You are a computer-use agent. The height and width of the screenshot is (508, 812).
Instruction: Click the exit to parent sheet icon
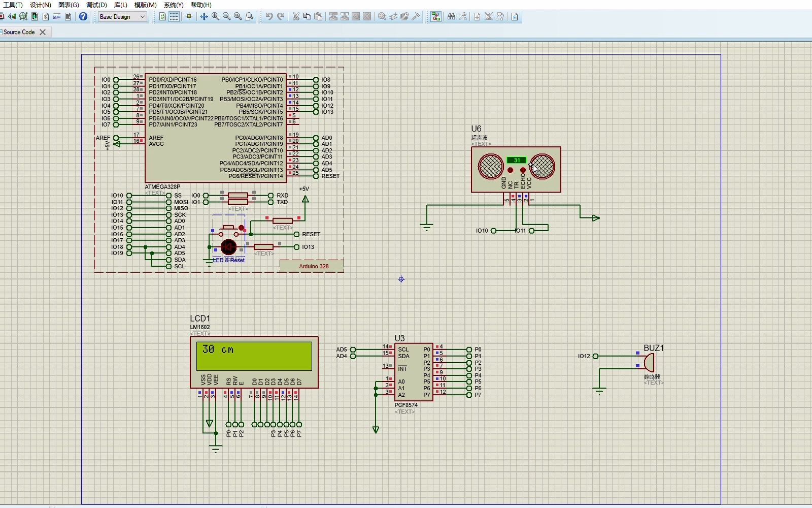[500, 17]
